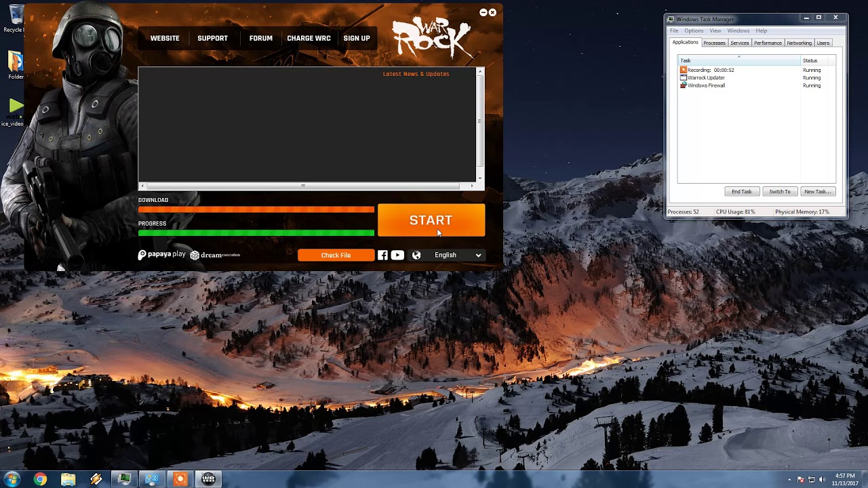868x488 pixels.
Task: Open the View menu in Task Manager
Action: 715,30
